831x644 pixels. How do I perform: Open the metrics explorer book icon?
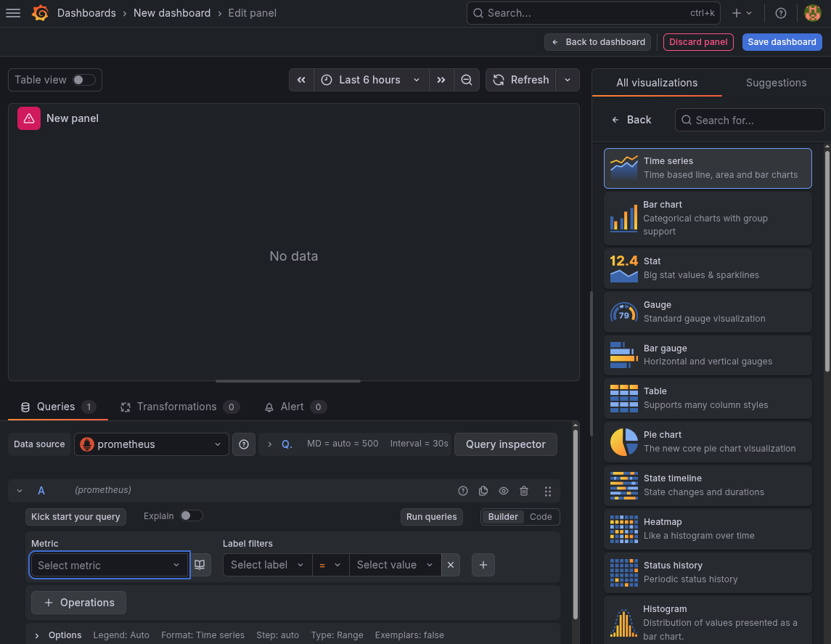[x=200, y=565]
